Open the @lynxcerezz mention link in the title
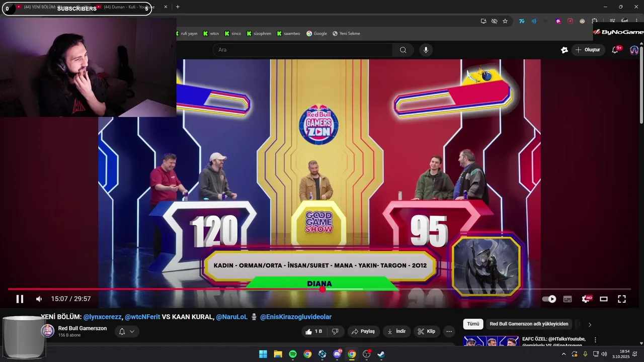Screen dimensions: 644x362 click(102, 317)
